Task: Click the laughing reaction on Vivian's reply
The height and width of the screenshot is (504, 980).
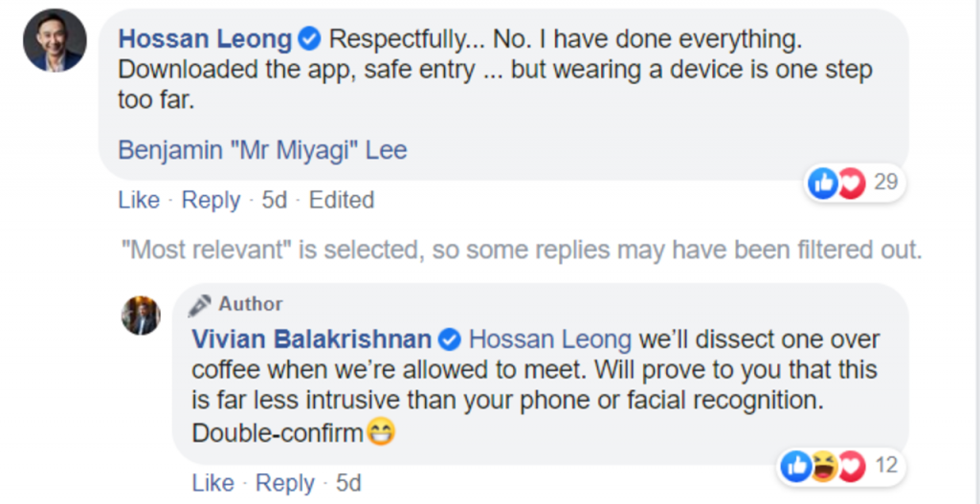Action: pyautogui.click(x=824, y=466)
